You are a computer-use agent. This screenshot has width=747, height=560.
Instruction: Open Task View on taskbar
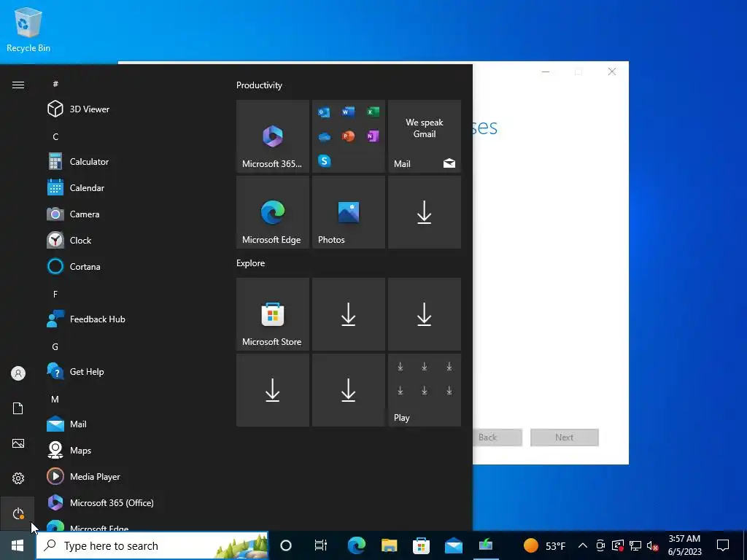coord(321,545)
